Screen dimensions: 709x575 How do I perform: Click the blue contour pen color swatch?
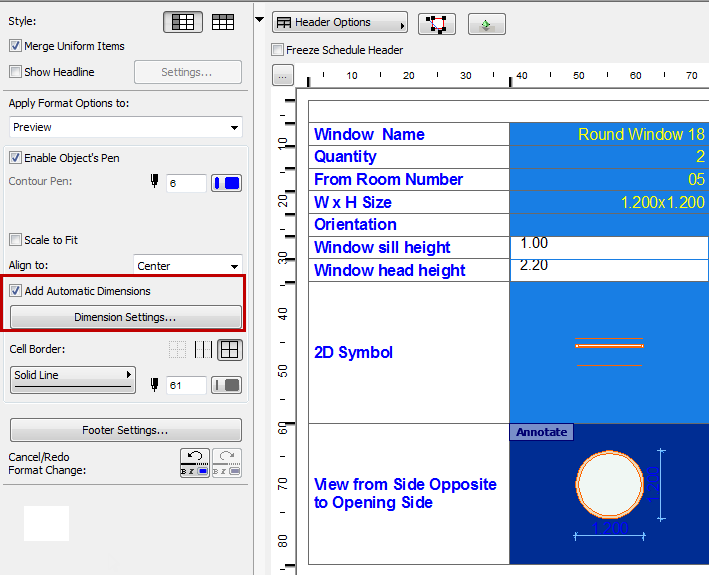227,183
